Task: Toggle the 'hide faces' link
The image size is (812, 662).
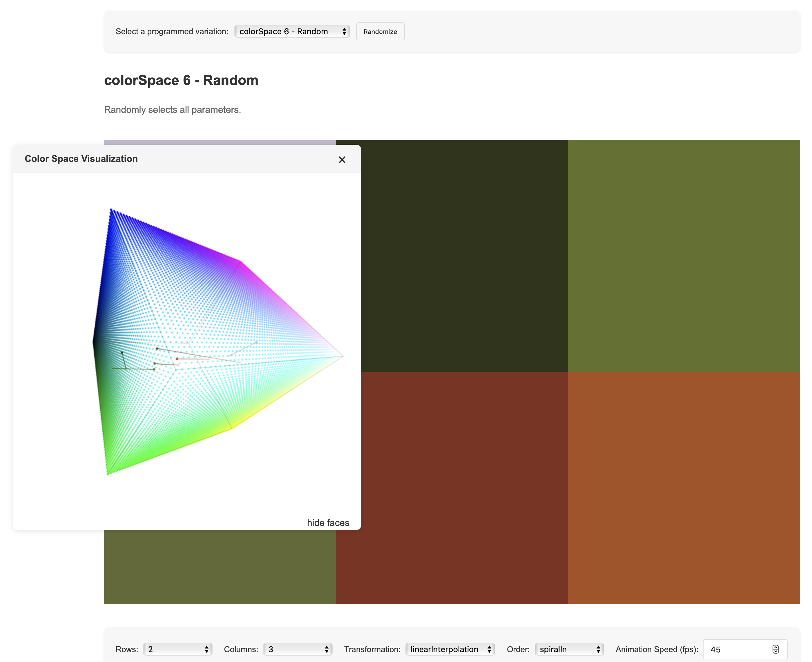Action: (x=328, y=522)
